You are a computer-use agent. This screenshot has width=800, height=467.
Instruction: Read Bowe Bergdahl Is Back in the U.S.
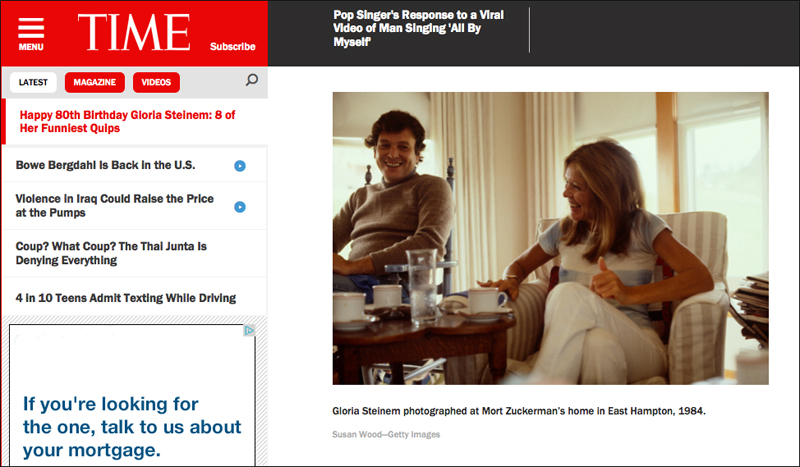105,165
